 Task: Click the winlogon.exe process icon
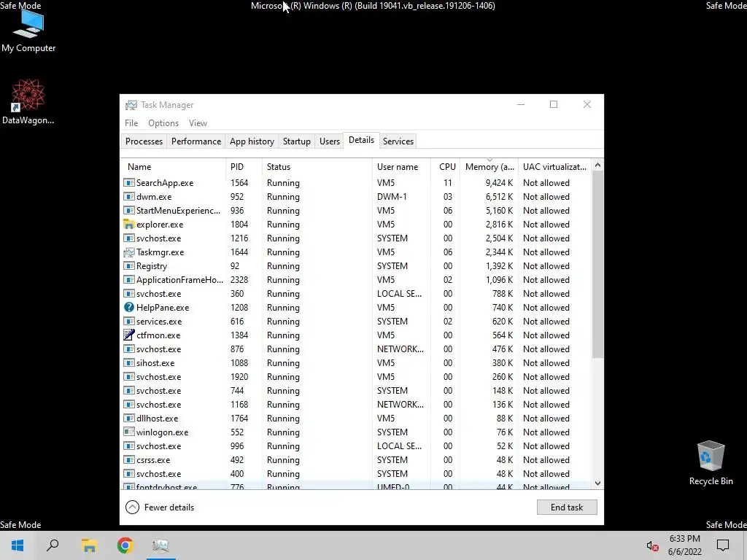[x=128, y=432]
